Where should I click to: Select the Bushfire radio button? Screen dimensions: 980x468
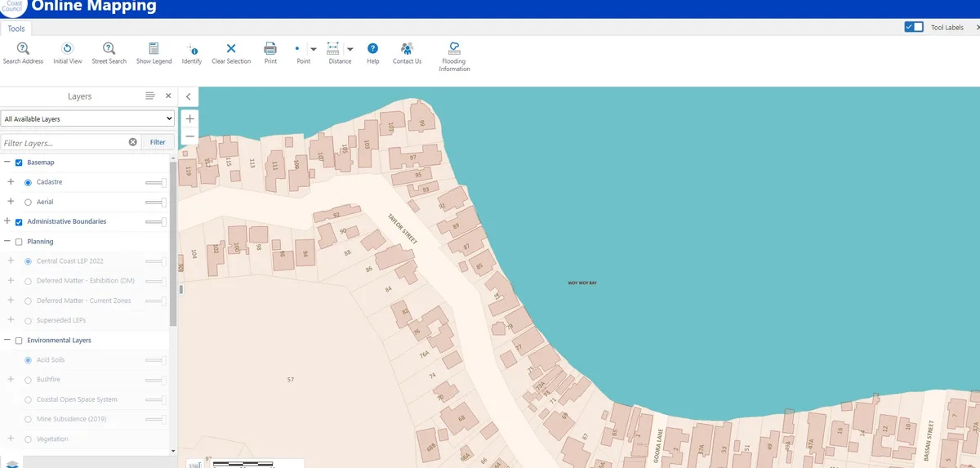[x=29, y=380]
